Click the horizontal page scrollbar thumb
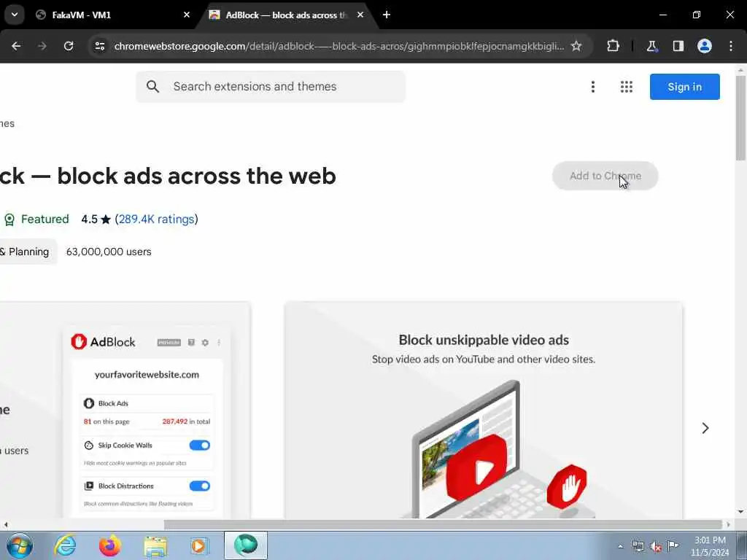This screenshot has width=747, height=560. click(443, 524)
